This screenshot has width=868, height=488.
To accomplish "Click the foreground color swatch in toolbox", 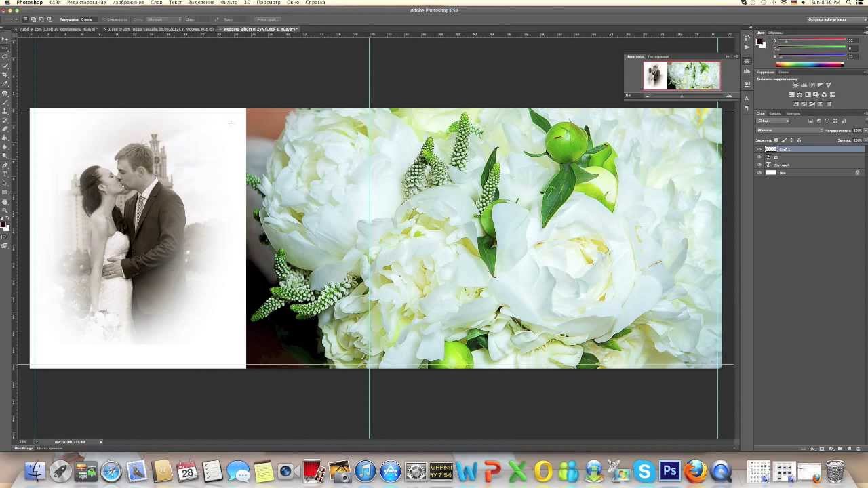I will [3, 224].
